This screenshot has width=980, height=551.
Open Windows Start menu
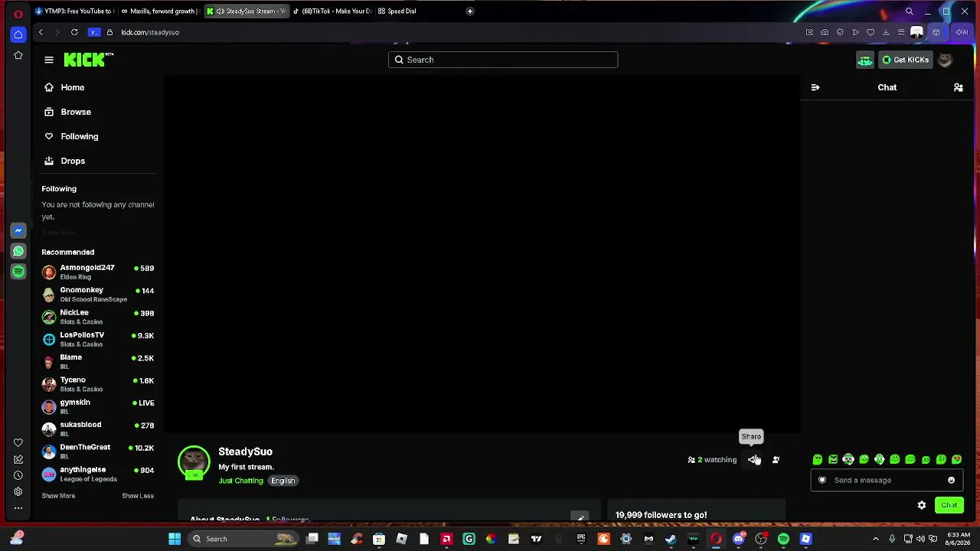tap(175, 539)
